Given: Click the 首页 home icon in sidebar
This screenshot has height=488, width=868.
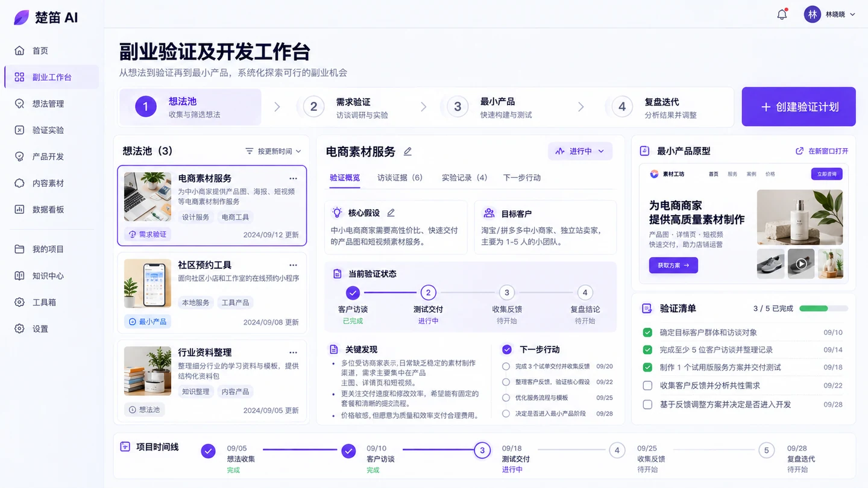Looking at the screenshot, I should coord(19,51).
